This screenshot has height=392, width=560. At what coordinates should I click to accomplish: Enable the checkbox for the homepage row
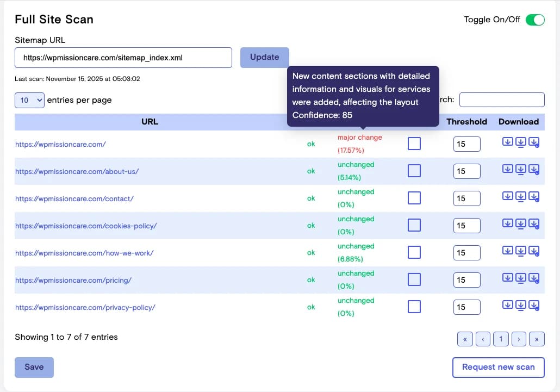click(415, 142)
